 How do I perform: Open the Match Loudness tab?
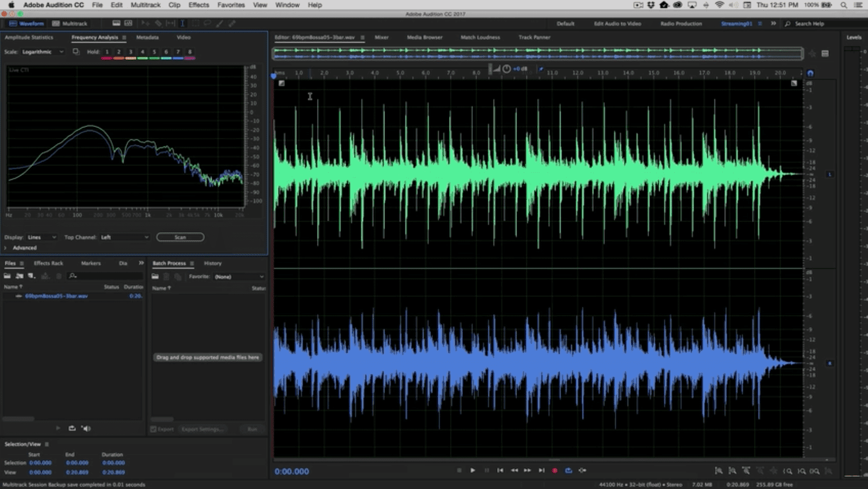480,37
